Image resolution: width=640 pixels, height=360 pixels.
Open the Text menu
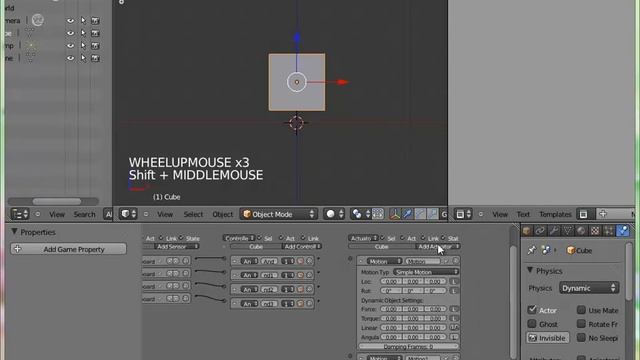click(523, 214)
